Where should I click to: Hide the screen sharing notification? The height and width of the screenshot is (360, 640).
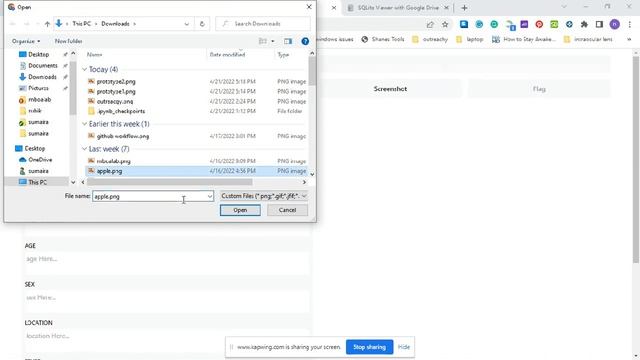[x=404, y=347]
